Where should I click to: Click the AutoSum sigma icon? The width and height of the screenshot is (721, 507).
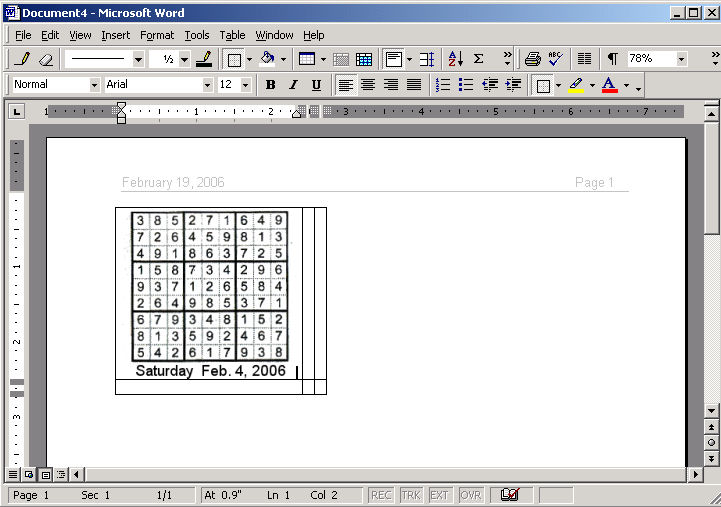478,60
